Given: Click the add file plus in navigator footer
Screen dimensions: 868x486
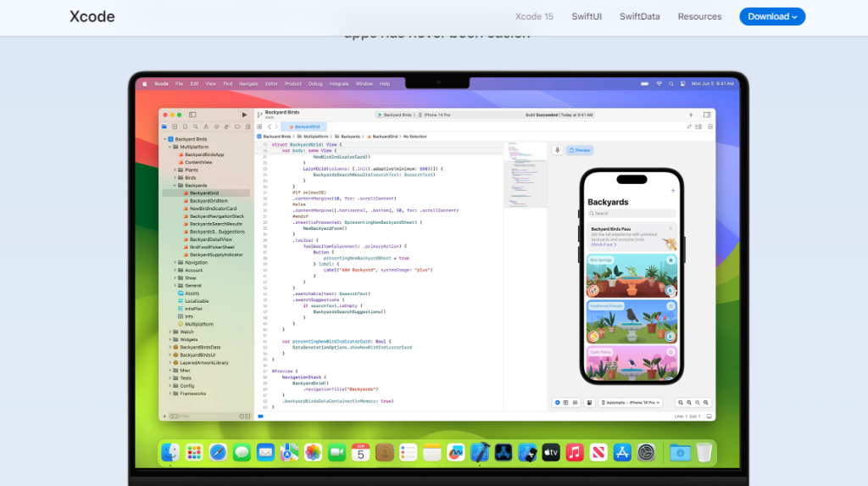Looking at the screenshot, I should click(164, 416).
